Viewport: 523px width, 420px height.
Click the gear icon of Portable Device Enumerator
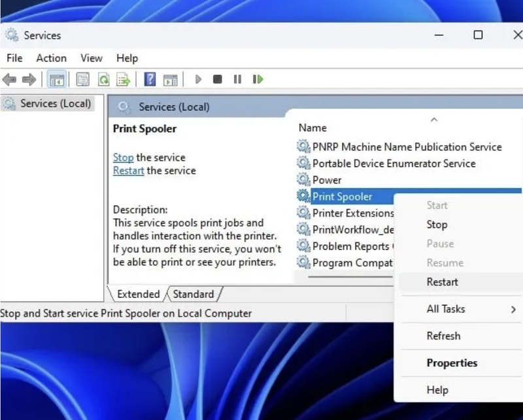pyautogui.click(x=303, y=163)
